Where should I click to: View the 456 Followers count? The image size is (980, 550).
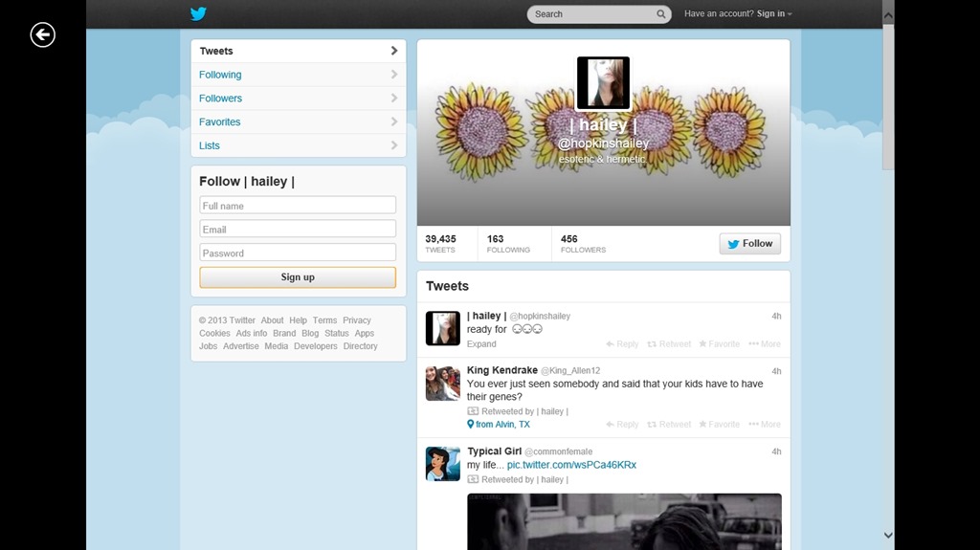tap(583, 244)
